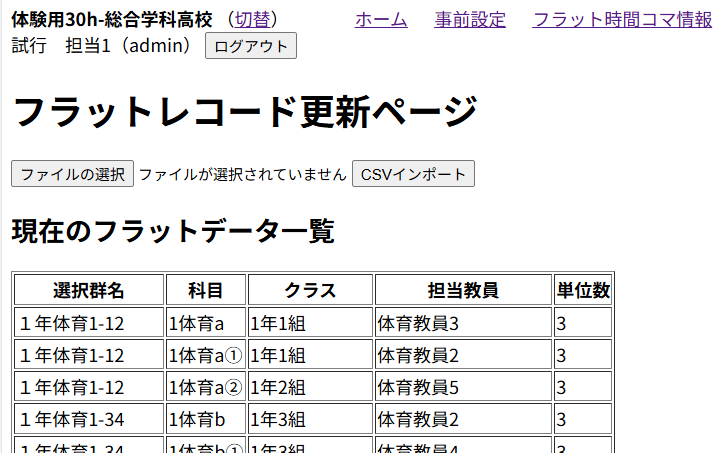Viewport: 724px width, 453px height.
Task: Click the 体育教員5 teacher cell
Action: click(418, 387)
